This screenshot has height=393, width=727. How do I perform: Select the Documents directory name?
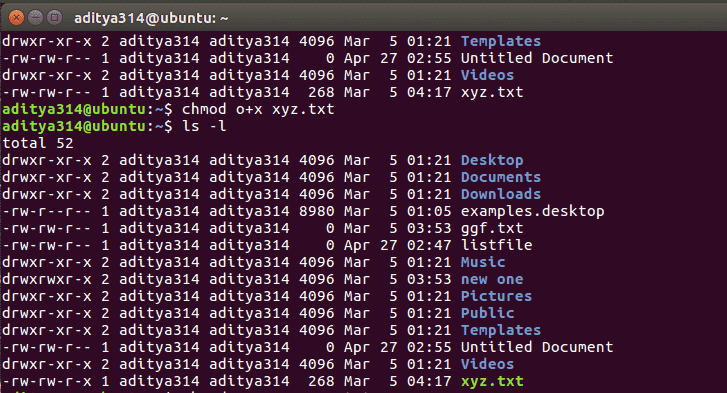pyautogui.click(x=501, y=177)
